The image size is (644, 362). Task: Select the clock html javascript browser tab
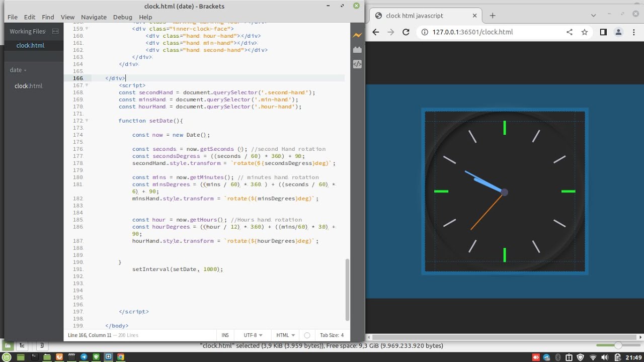[x=427, y=16]
